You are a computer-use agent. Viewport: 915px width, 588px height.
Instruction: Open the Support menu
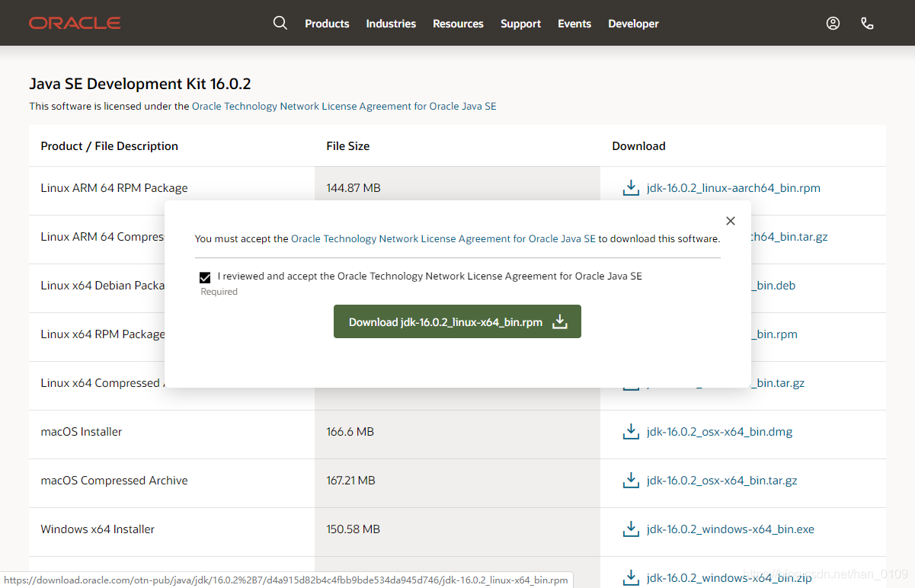point(520,24)
